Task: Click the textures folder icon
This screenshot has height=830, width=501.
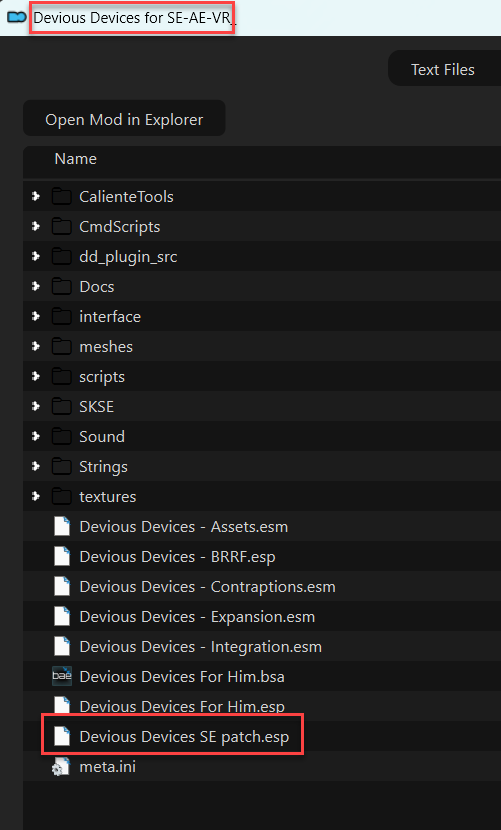Action: (62, 497)
